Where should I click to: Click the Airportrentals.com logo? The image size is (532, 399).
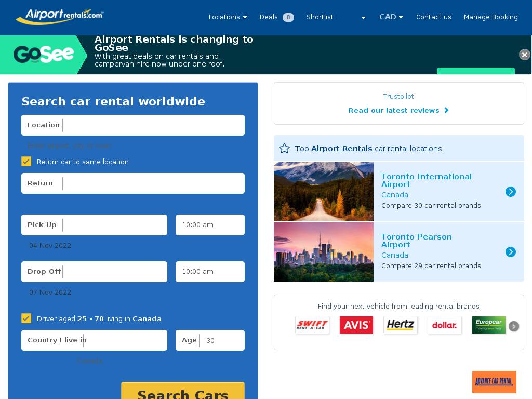click(60, 17)
